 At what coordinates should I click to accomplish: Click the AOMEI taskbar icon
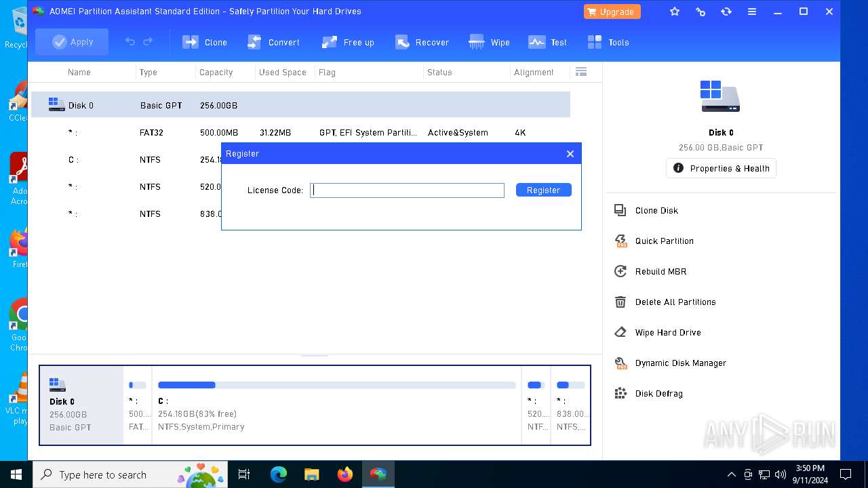pyautogui.click(x=378, y=474)
